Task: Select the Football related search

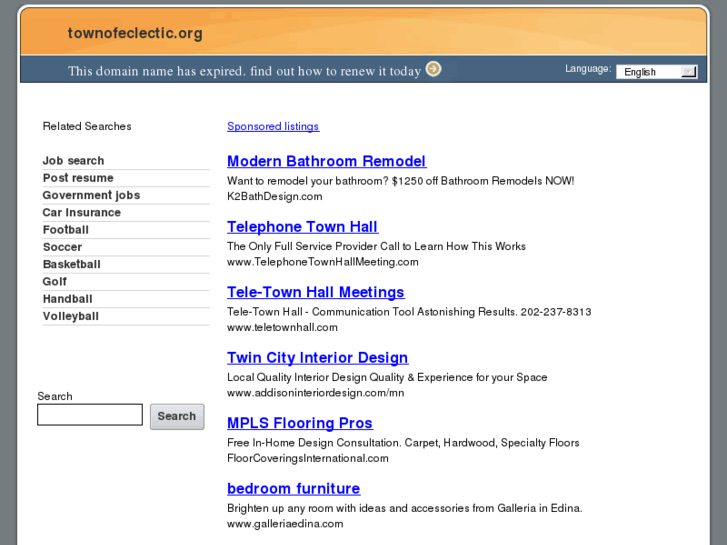Action: click(x=65, y=230)
